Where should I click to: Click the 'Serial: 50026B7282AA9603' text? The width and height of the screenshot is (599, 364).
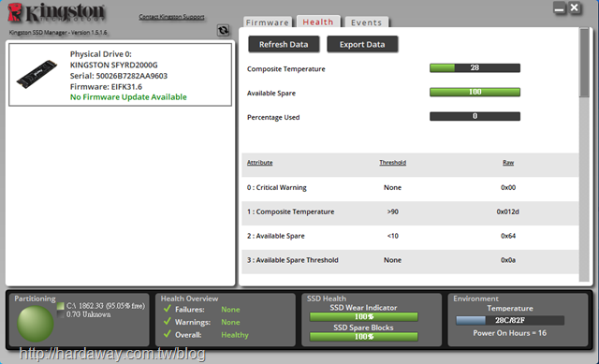click(119, 76)
